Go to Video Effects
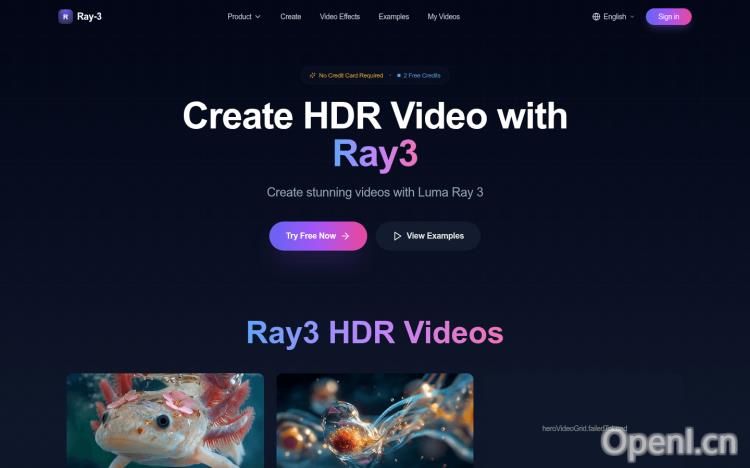This screenshot has height=468, width=750. (x=340, y=16)
